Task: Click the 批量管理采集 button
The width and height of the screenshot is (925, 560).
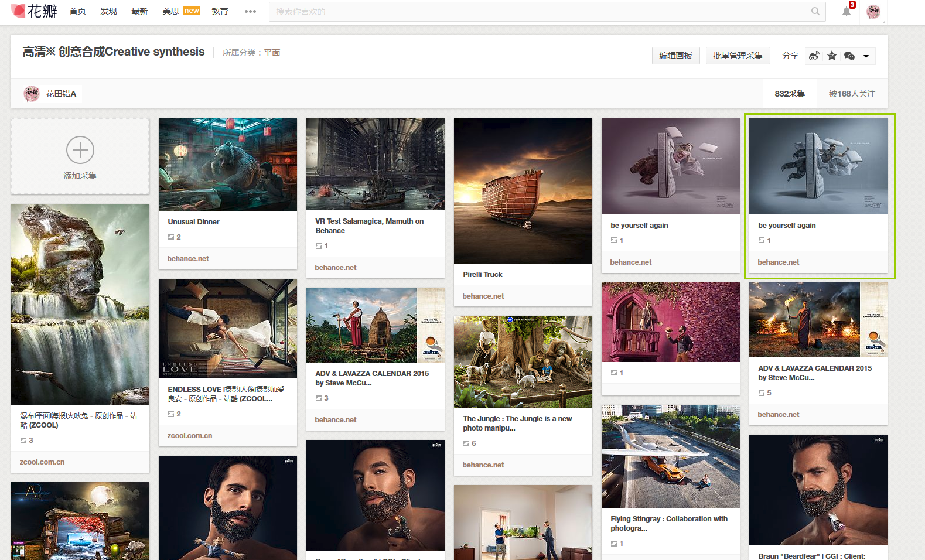Action: coord(738,56)
